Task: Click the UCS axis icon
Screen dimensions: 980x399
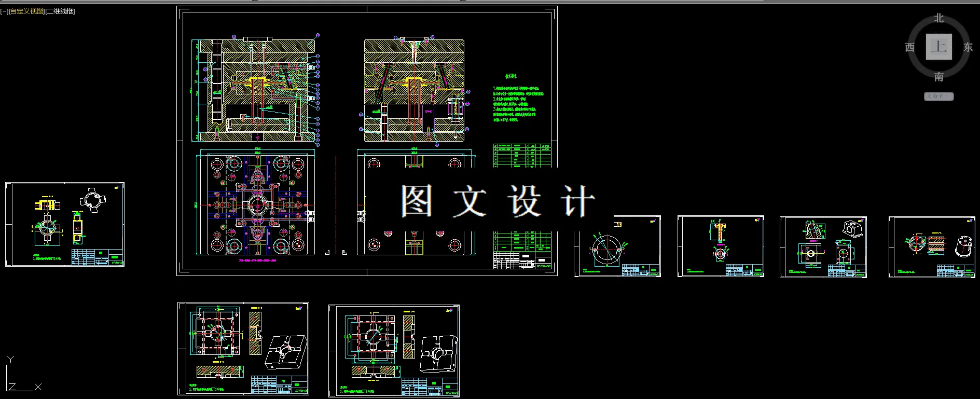Action: point(23,375)
